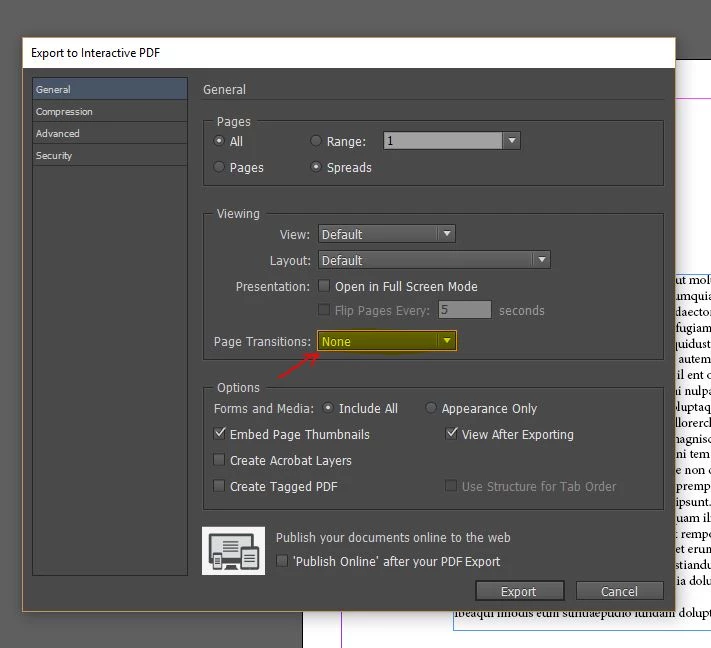This screenshot has width=711, height=648.
Task: Select the Range radio button
Action: 316,141
